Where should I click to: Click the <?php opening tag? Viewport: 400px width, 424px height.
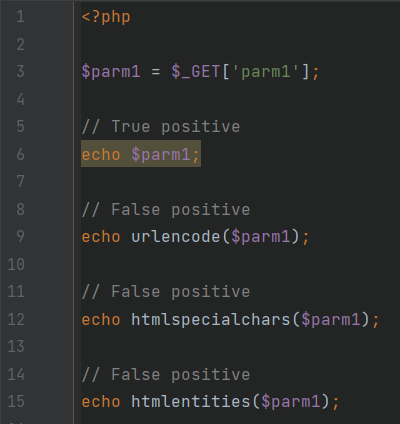pyautogui.click(x=106, y=17)
